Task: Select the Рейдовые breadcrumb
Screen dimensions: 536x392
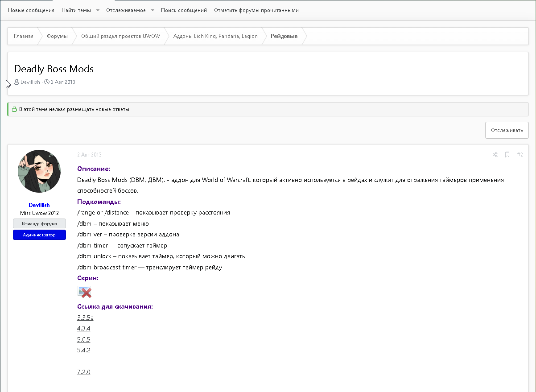Action: (x=284, y=36)
